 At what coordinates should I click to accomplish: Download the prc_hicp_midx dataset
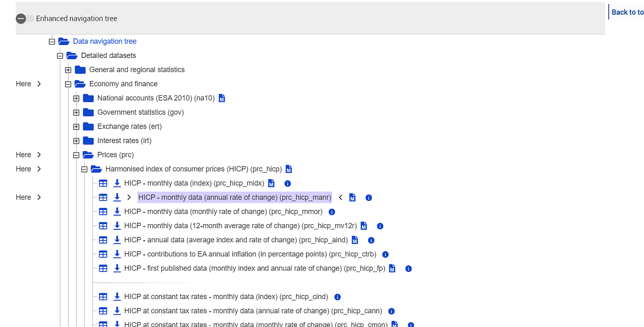point(117,183)
